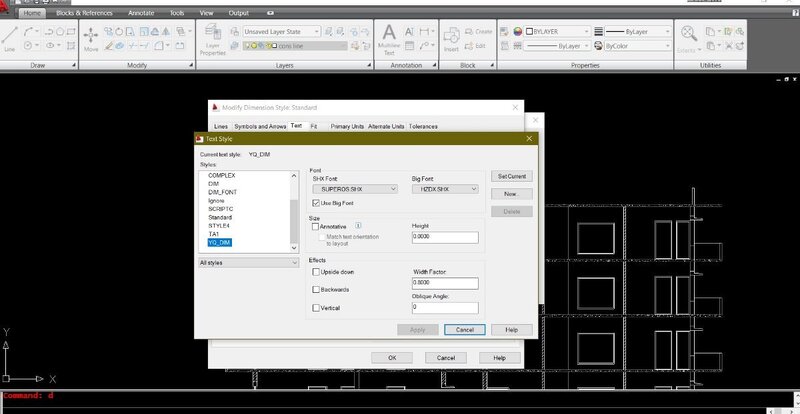Enable the Upside down effect checkbox

click(317, 271)
